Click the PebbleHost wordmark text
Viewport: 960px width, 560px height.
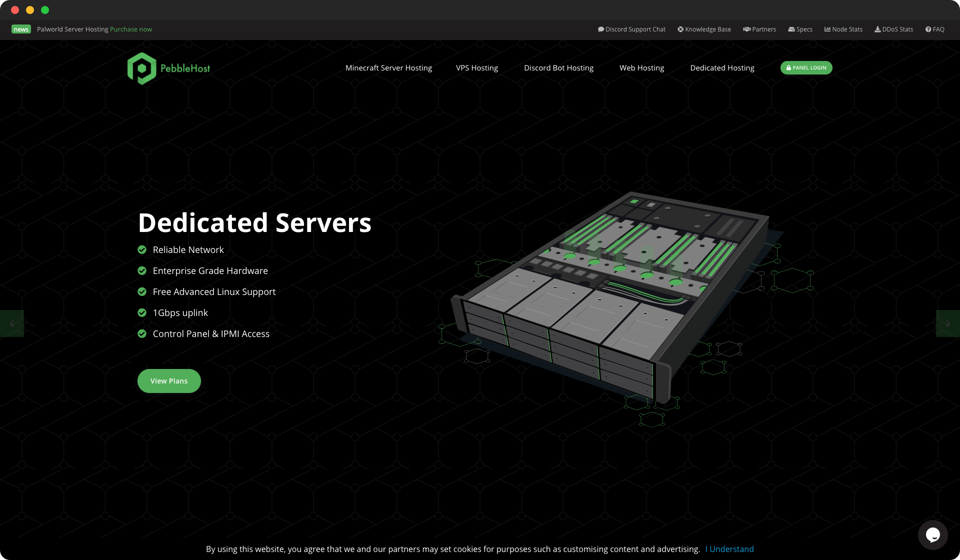(x=185, y=68)
